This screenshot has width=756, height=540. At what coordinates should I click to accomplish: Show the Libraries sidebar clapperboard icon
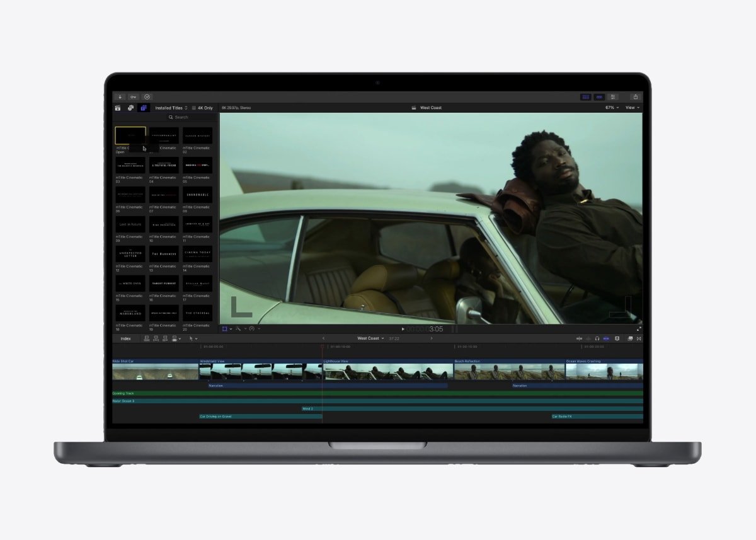[x=118, y=108]
